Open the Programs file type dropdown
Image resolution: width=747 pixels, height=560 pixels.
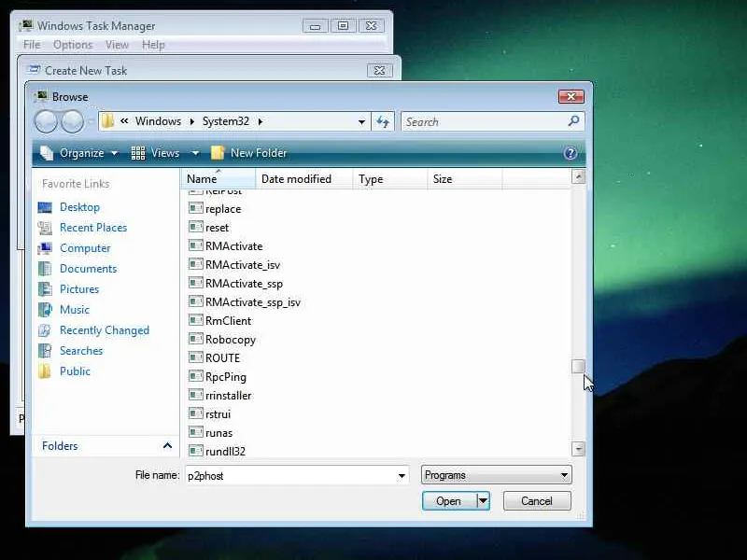point(497,475)
